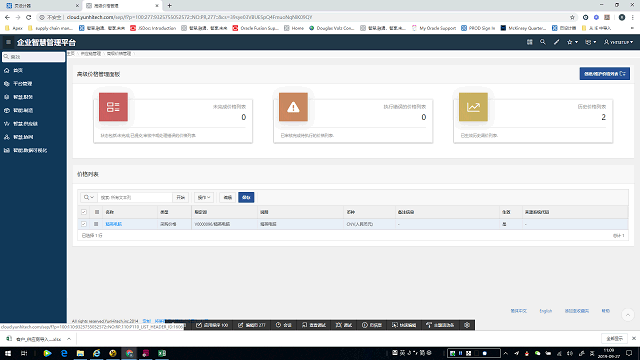Click the gold trend chart card icon
The image size is (640, 360).
click(473, 107)
